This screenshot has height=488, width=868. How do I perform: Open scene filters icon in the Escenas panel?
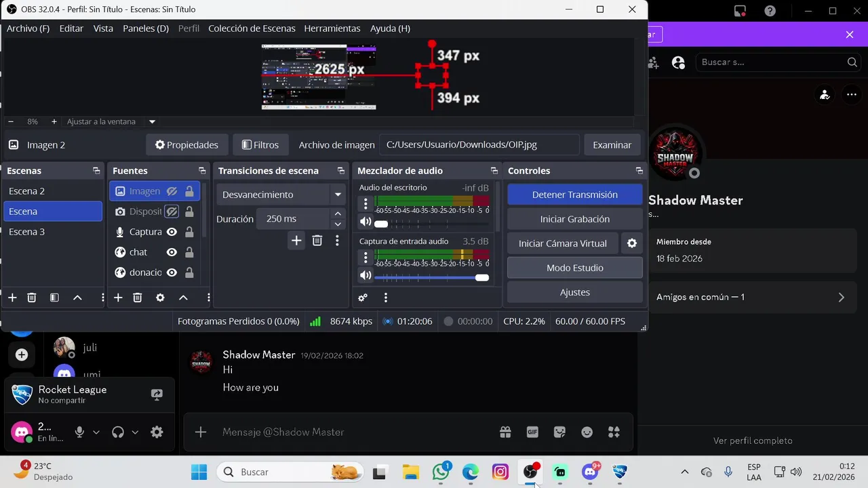54,298
